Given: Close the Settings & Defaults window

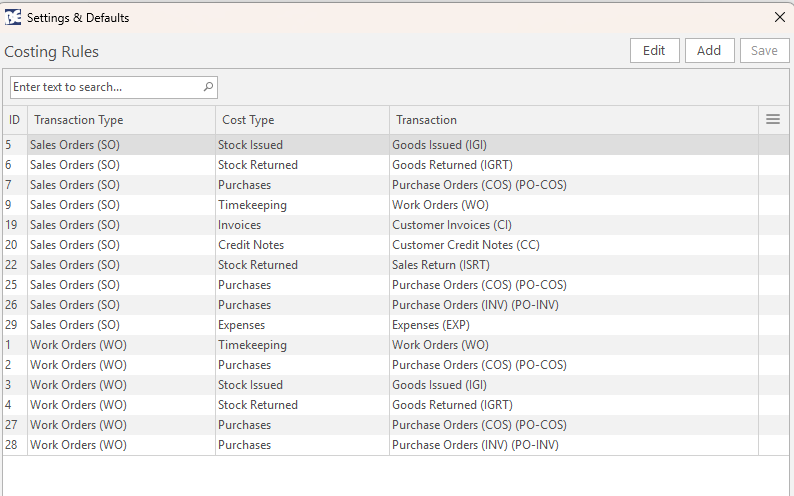Looking at the screenshot, I should [x=780, y=17].
